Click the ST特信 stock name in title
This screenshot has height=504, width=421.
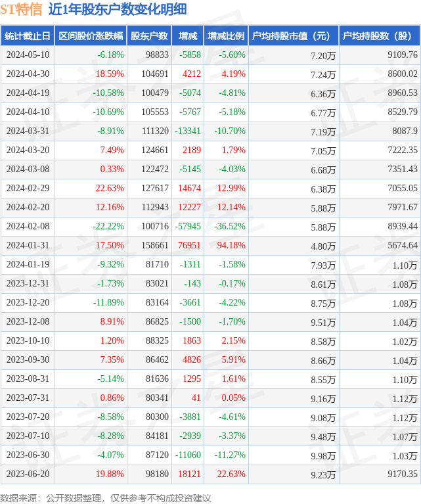(x=22, y=9)
